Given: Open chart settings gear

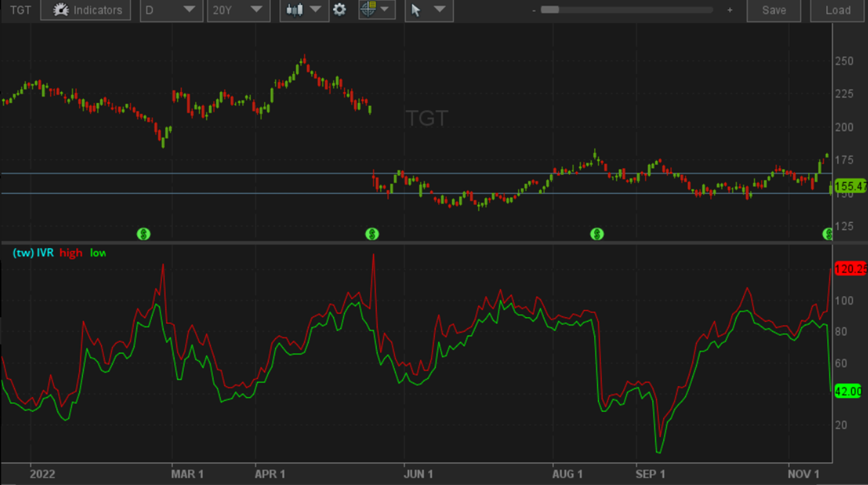Looking at the screenshot, I should click(339, 10).
